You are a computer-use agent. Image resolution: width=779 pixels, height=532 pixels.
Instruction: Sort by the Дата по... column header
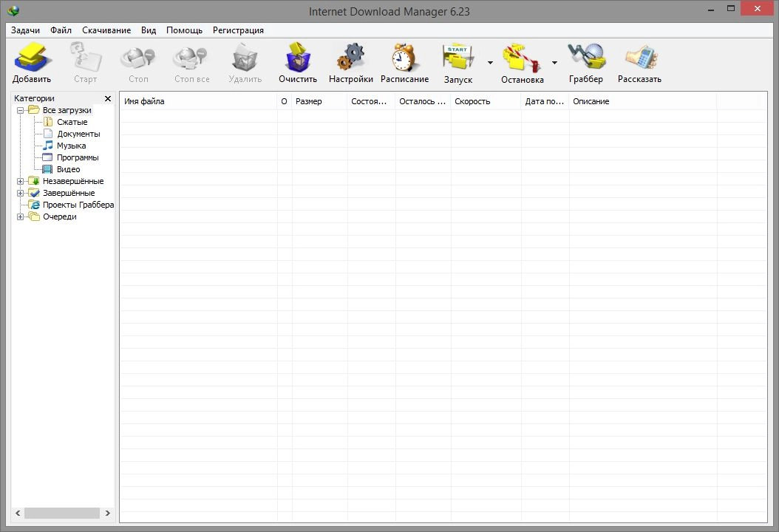pyautogui.click(x=545, y=101)
